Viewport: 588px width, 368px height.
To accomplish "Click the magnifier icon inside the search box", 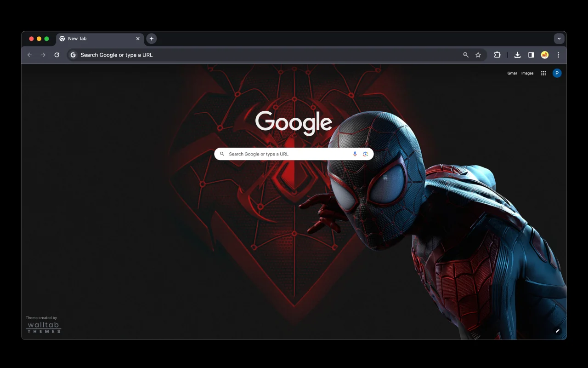I will (222, 154).
